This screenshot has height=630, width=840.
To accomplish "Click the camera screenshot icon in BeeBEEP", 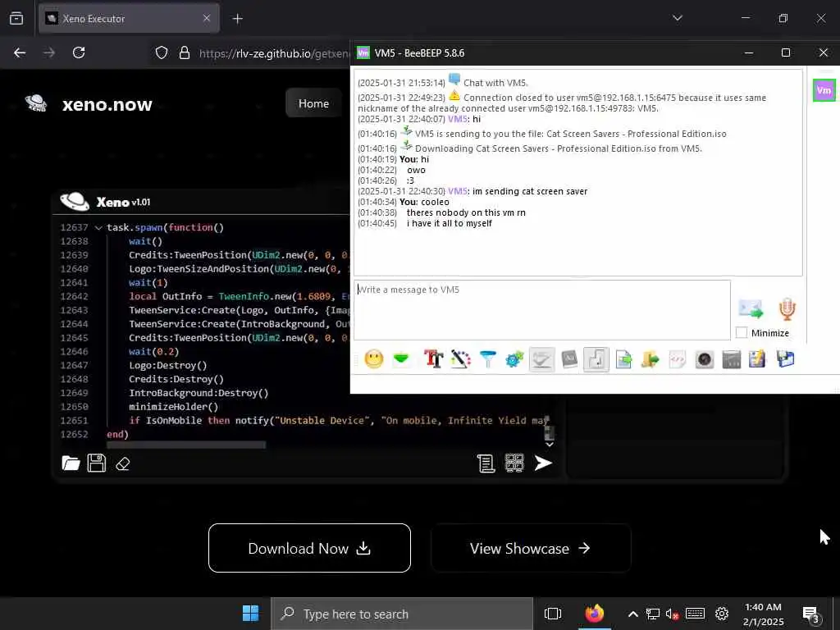I will tap(705, 359).
